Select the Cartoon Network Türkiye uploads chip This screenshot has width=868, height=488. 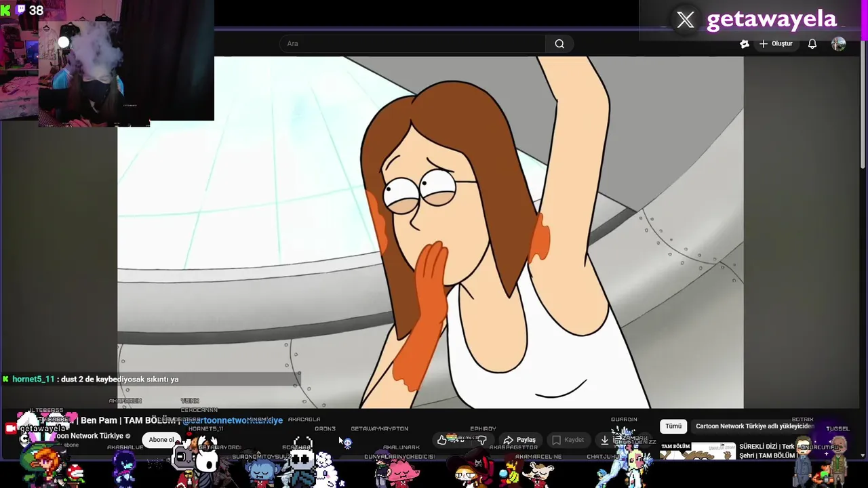coord(754,426)
